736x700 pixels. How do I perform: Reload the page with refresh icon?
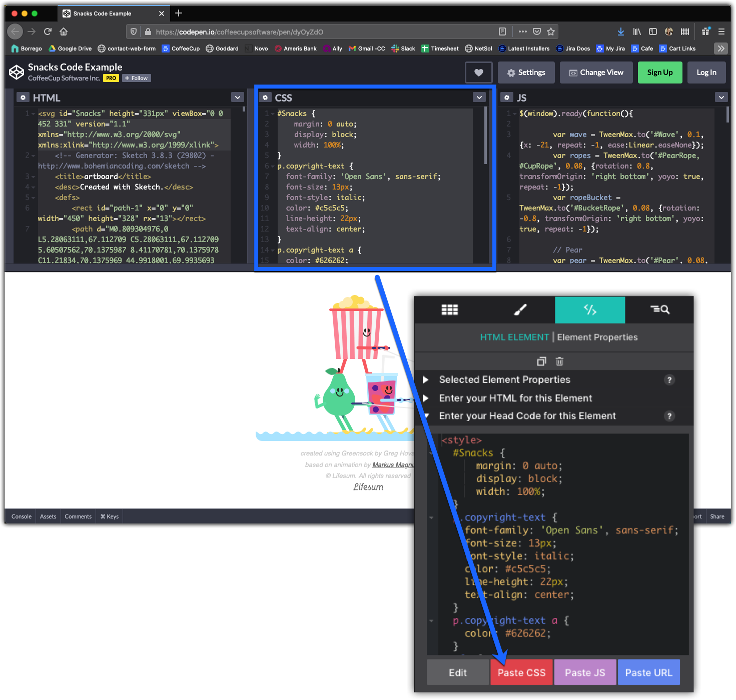(48, 31)
